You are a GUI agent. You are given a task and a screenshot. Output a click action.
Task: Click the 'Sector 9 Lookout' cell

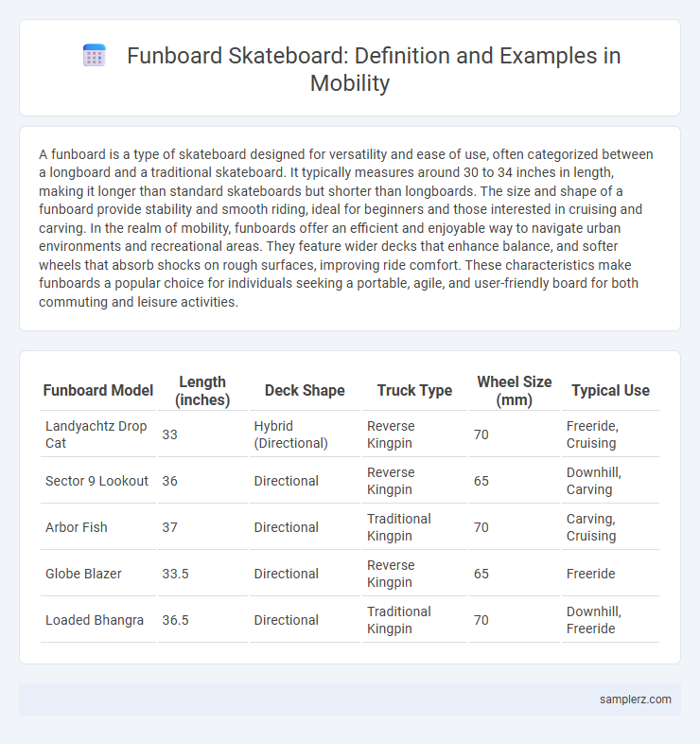[96, 481]
